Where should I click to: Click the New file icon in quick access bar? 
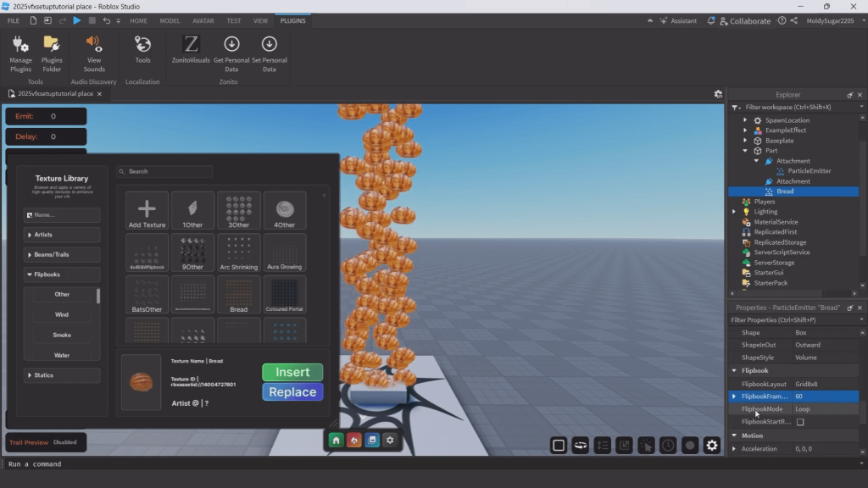click(33, 20)
